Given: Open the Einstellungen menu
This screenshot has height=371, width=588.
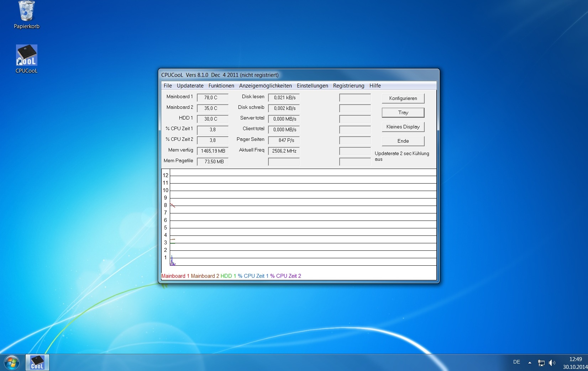Looking at the screenshot, I should 312,86.
